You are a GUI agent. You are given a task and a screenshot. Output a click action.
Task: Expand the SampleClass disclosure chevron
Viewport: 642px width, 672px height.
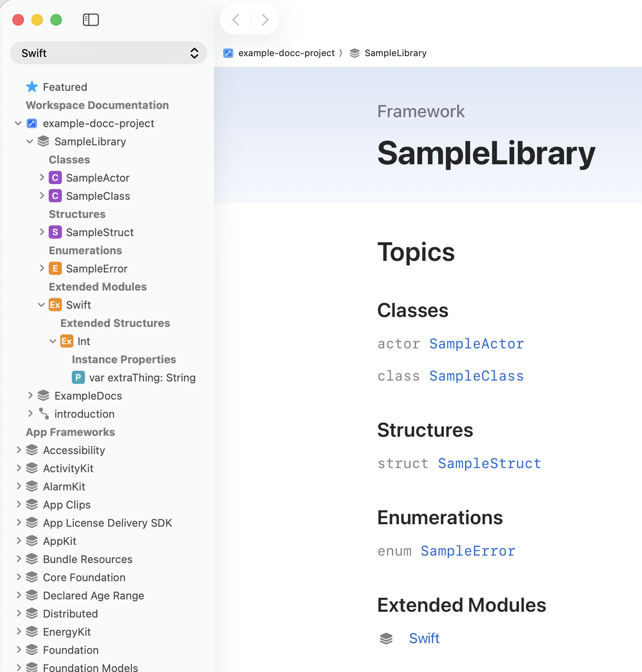tap(42, 196)
